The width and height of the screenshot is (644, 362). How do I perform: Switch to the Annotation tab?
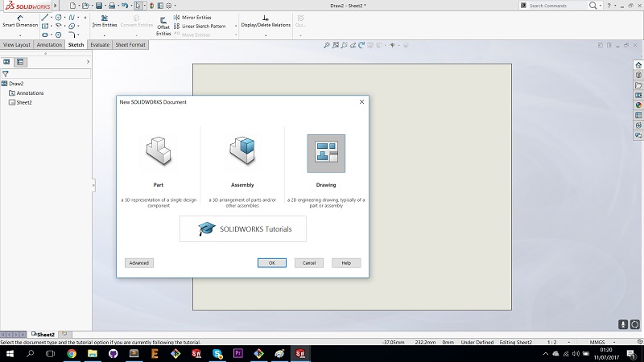[x=49, y=45]
